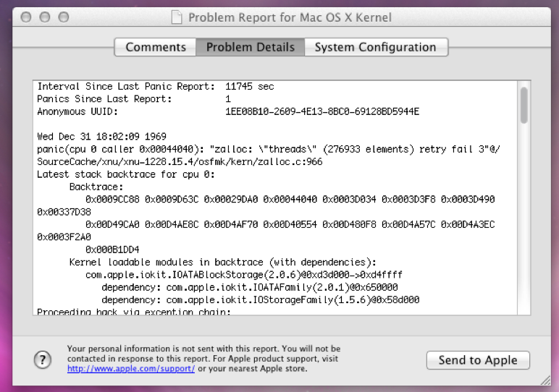Switch to the Comments tab

click(156, 47)
